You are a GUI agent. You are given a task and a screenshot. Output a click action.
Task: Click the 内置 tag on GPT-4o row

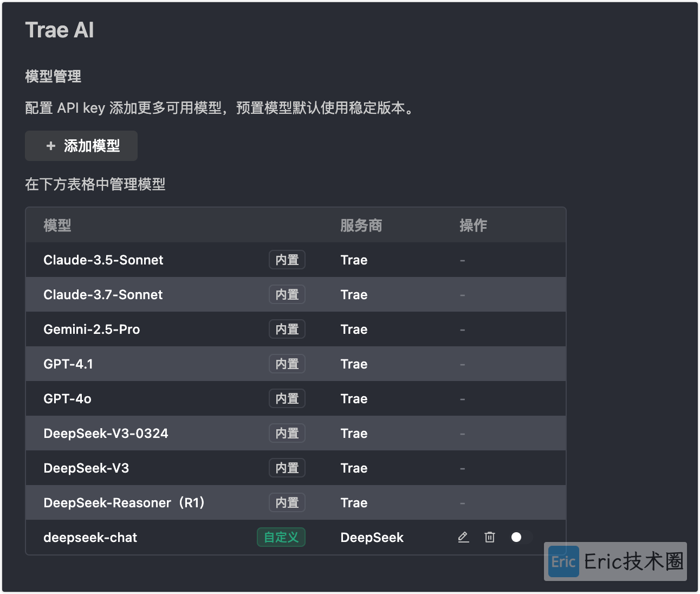coord(287,398)
